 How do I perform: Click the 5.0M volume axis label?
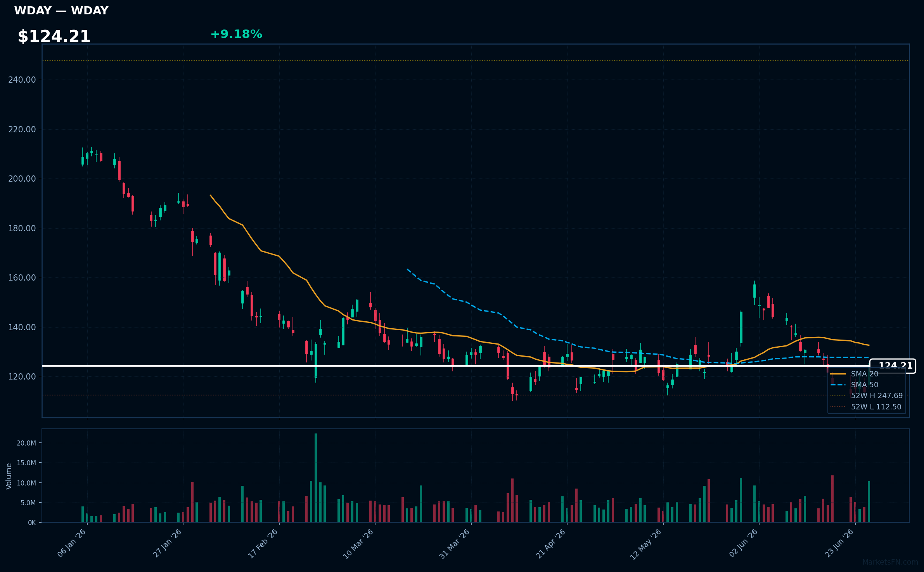coord(28,503)
